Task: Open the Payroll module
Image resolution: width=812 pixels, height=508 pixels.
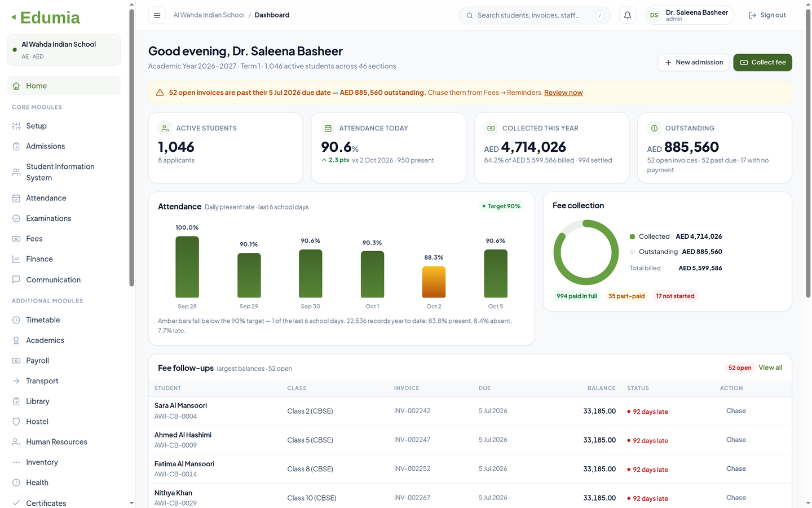Action: (64, 361)
